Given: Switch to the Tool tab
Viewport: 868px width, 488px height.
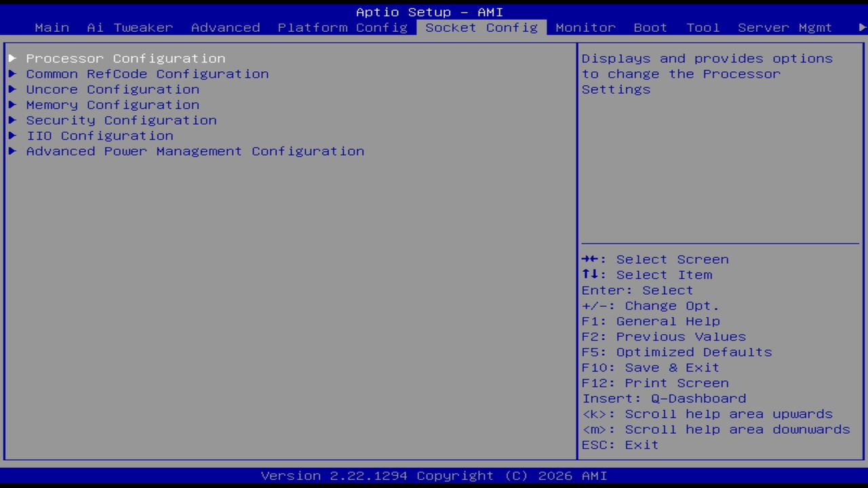Looking at the screenshot, I should (703, 28).
